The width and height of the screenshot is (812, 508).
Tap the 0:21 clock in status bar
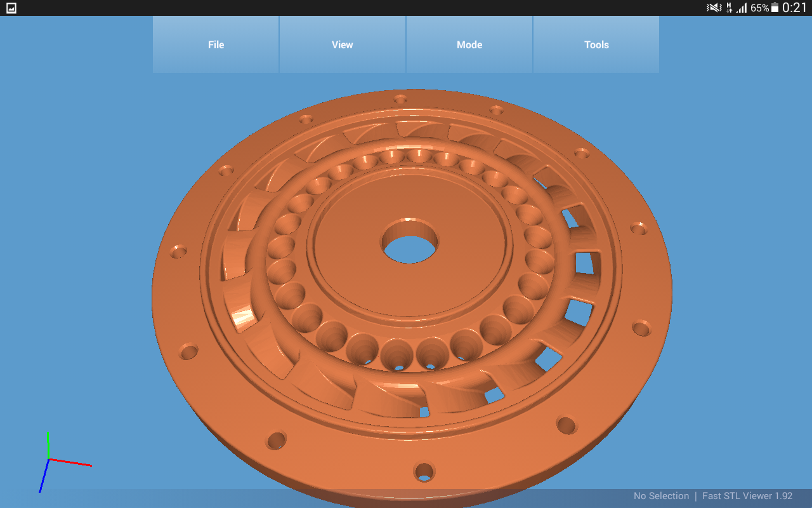794,8
